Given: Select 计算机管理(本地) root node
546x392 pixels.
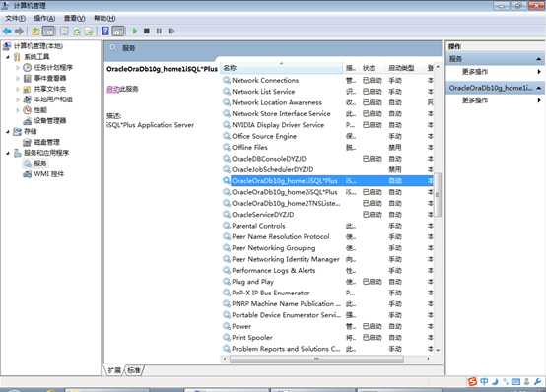Looking at the screenshot, I should point(38,46).
